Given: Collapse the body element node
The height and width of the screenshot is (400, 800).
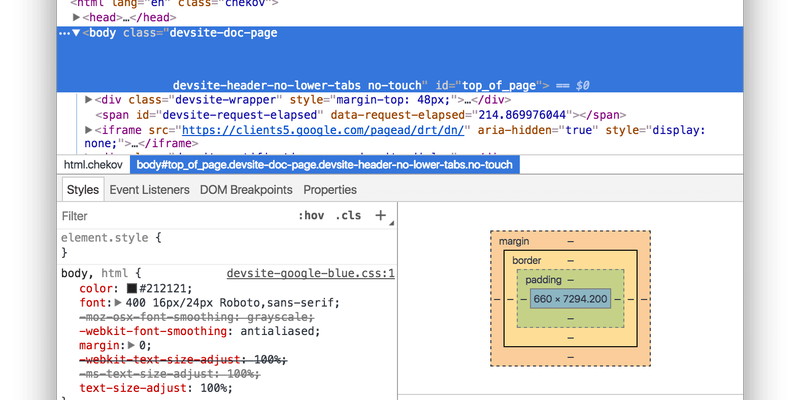Looking at the screenshot, I should [76, 33].
